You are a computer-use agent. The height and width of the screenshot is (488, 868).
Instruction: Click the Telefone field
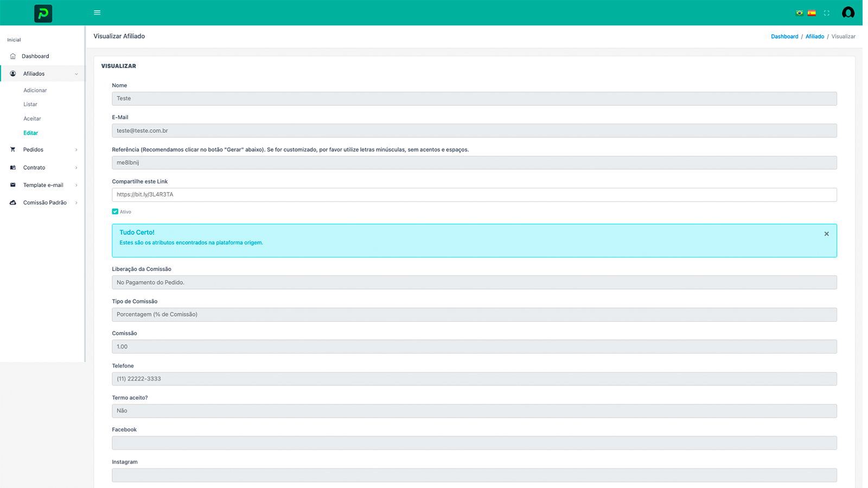click(474, 379)
